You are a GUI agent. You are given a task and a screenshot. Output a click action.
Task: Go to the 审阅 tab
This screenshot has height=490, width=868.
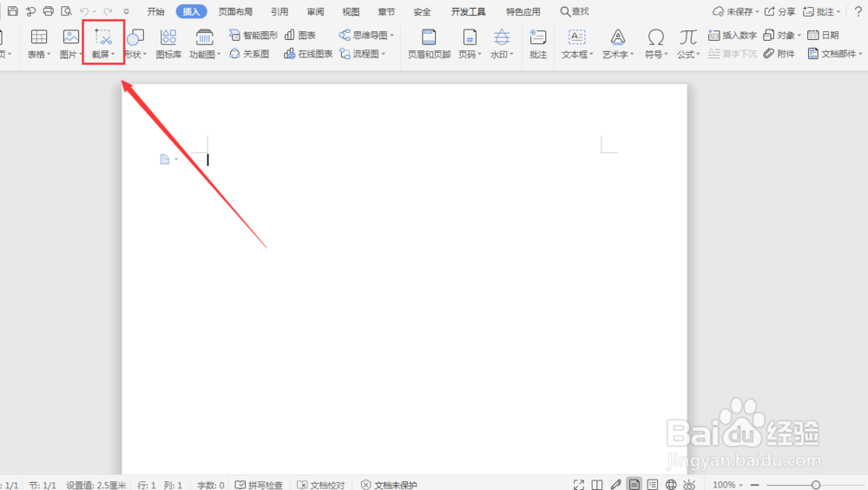tap(316, 11)
